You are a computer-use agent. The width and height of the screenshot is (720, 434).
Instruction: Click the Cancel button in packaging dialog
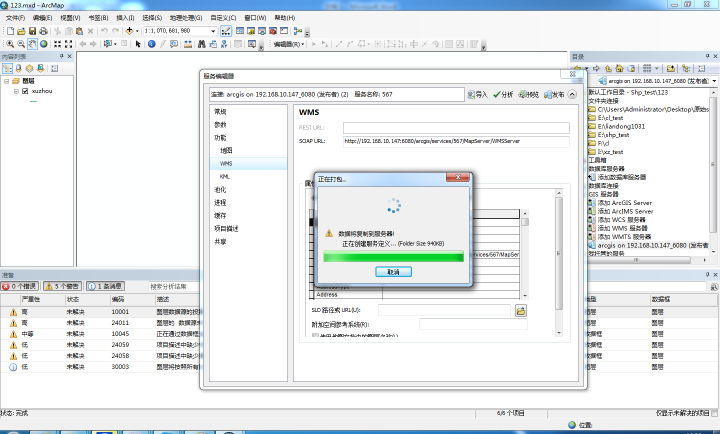point(394,272)
